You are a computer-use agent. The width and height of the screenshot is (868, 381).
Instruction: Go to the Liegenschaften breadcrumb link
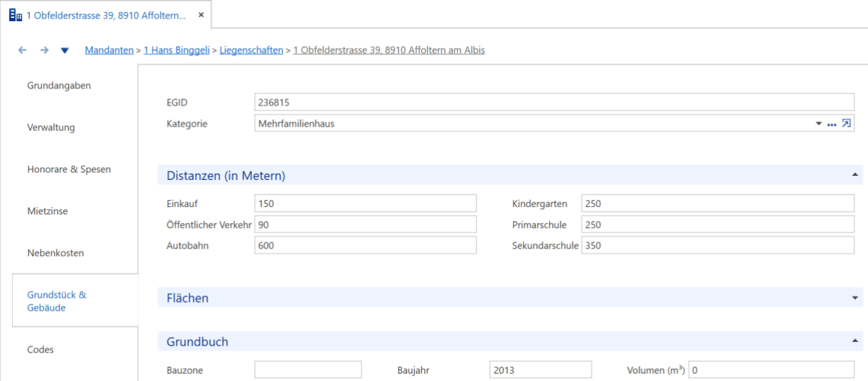point(251,50)
